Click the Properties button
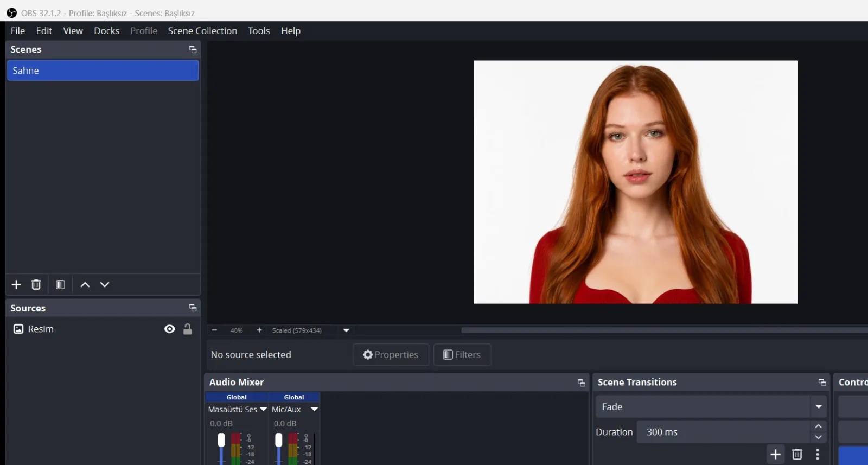This screenshot has height=465, width=868. click(391, 355)
